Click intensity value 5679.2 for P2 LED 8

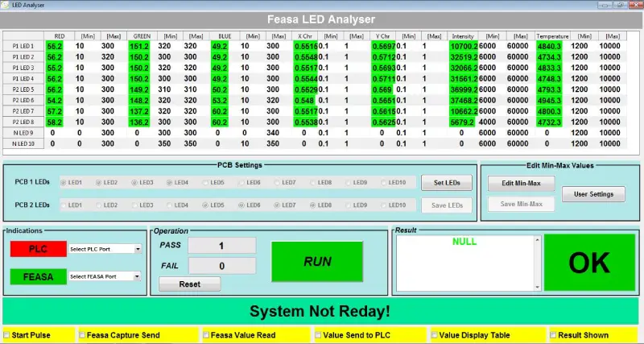click(x=462, y=122)
